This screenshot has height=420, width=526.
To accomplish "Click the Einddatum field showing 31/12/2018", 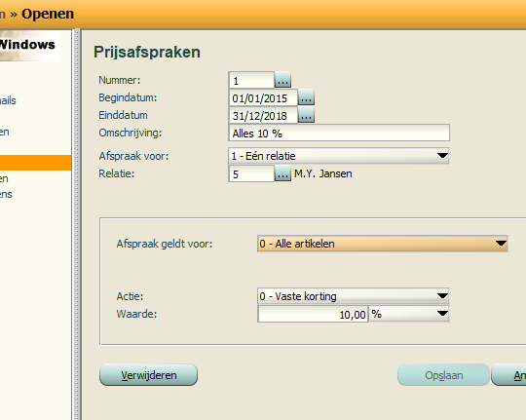I will pos(263,115).
